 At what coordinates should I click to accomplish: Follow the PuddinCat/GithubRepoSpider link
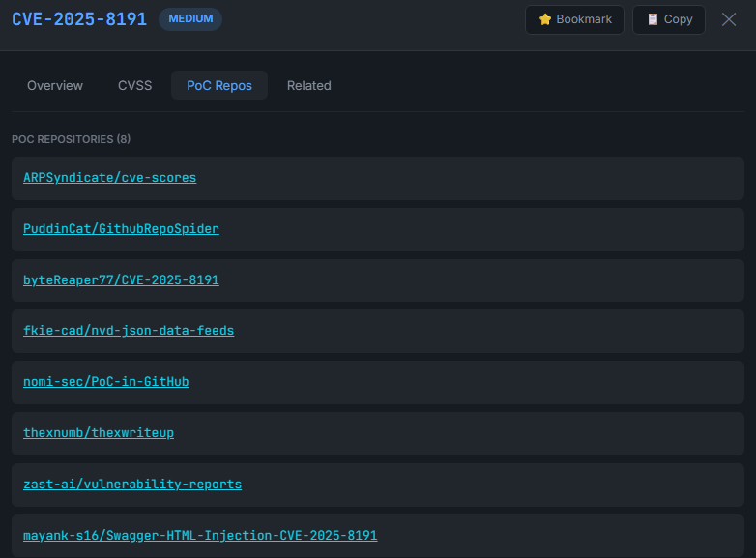click(121, 229)
